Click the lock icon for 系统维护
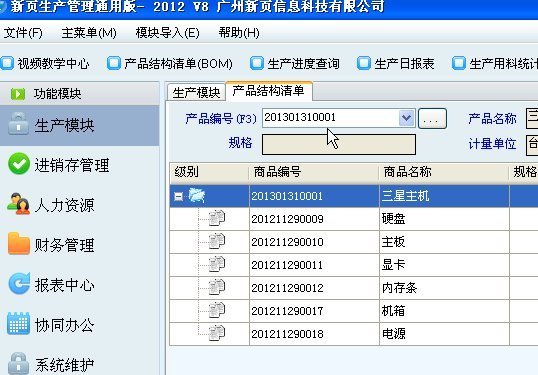The width and height of the screenshot is (538, 375). [19, 363]
